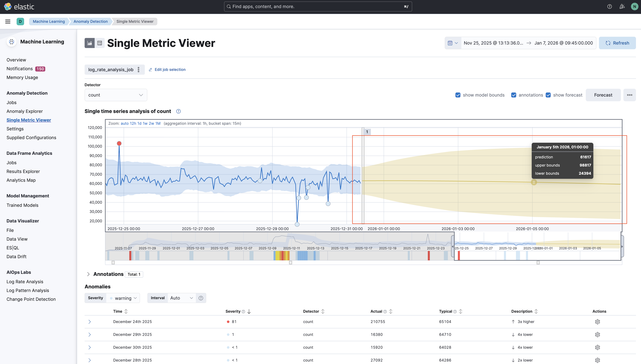Switch to chart view icon
Viewport: 641px width, 364px height.
click(x=90, y=43)
